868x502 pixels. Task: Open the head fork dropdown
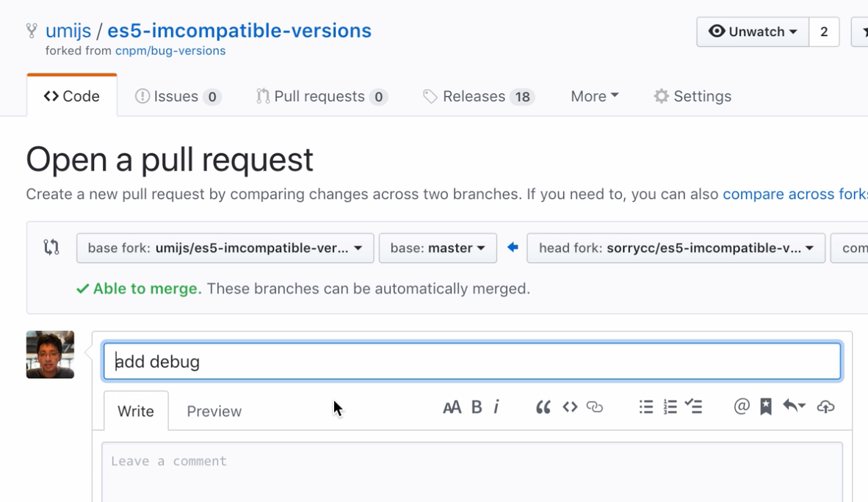[676, 248]
